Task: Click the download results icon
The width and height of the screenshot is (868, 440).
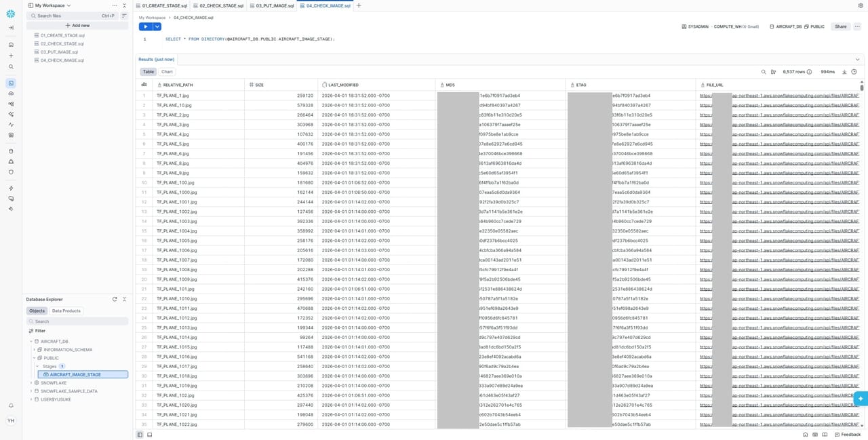Action: pos(844,72)
